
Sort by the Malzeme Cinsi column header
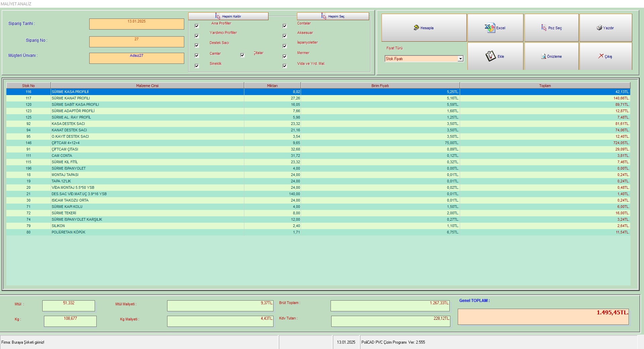(x=147, y=86)
